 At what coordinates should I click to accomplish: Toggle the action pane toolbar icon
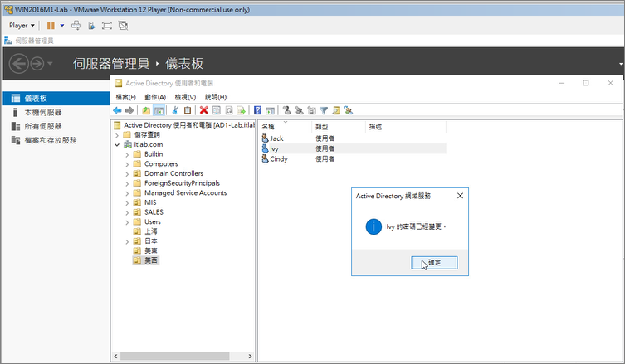pyautogui.click(x=270, y=111)
